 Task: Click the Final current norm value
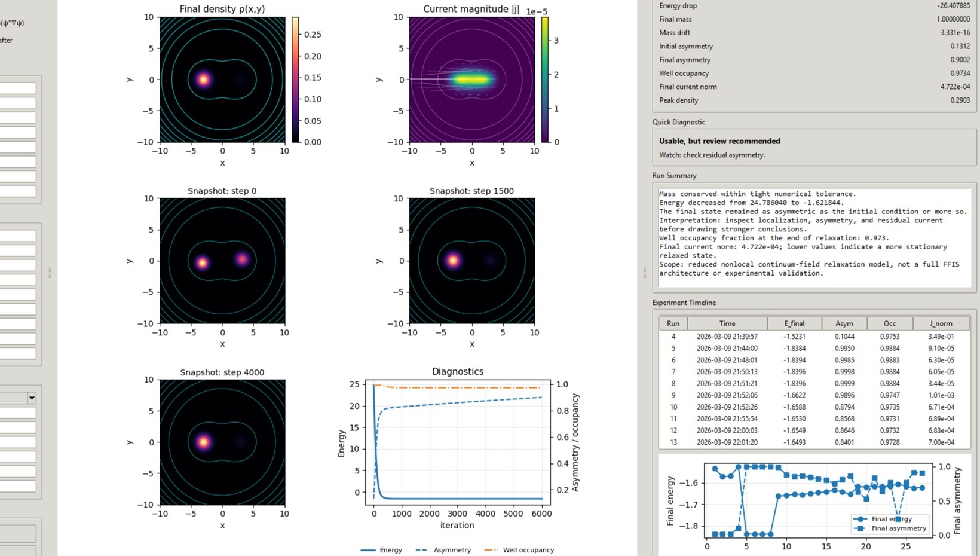tap(956, 86)
